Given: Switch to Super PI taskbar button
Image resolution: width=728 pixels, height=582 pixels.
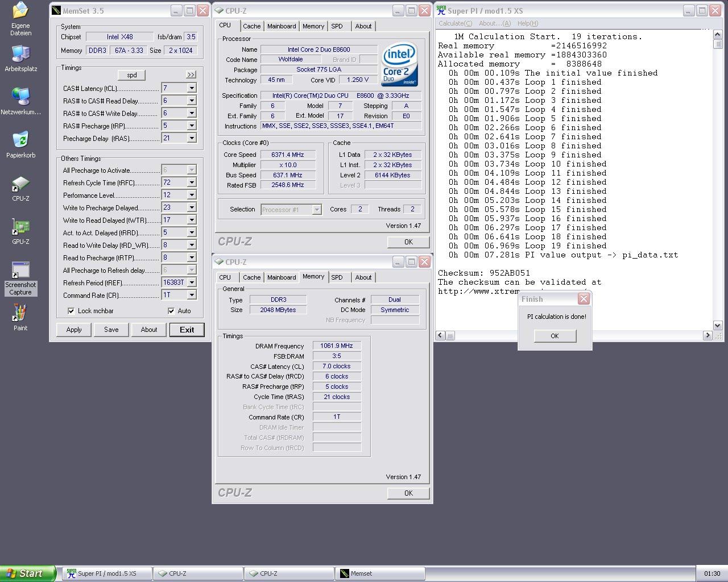Looking at the screenshot, I should 107,573.
